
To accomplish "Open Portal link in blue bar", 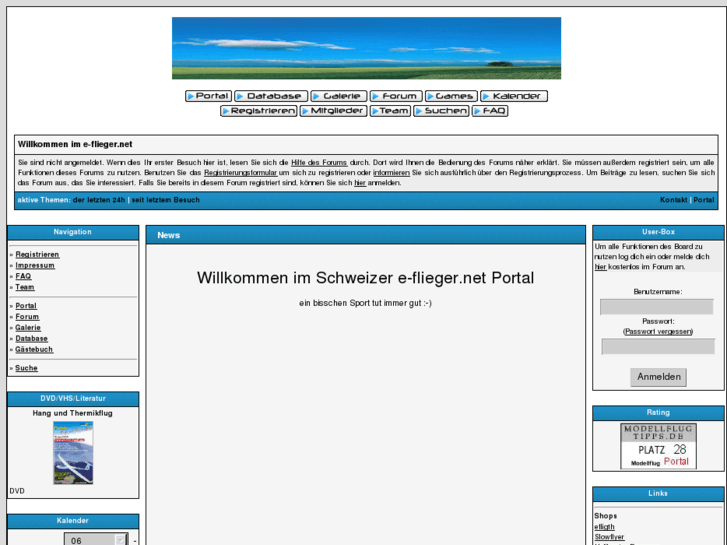I will tap(703, 200).
